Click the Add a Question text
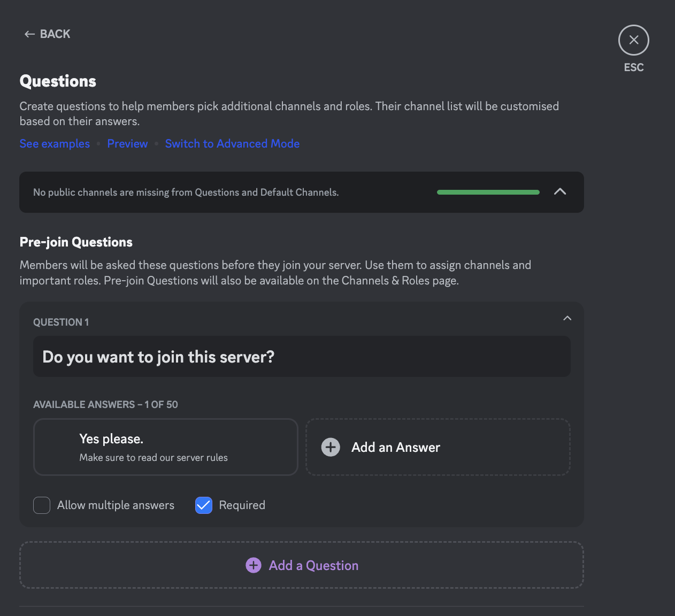 point(313,566)
